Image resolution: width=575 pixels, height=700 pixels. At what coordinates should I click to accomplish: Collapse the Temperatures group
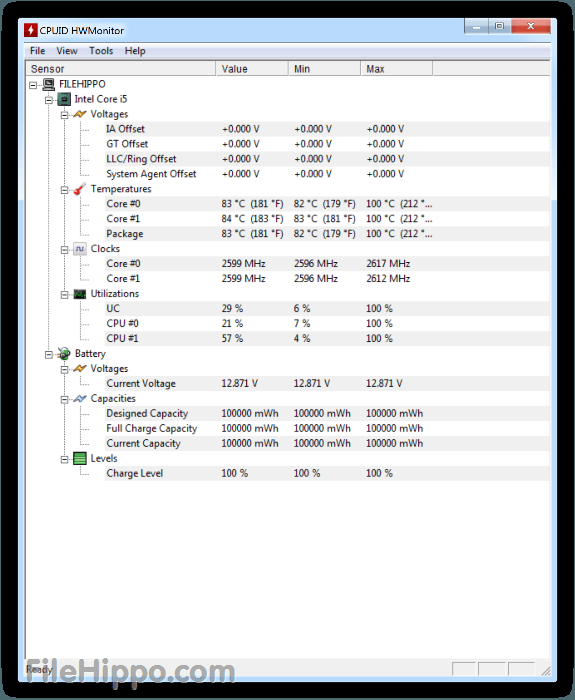pyautogui.click(x=65, y=190)
